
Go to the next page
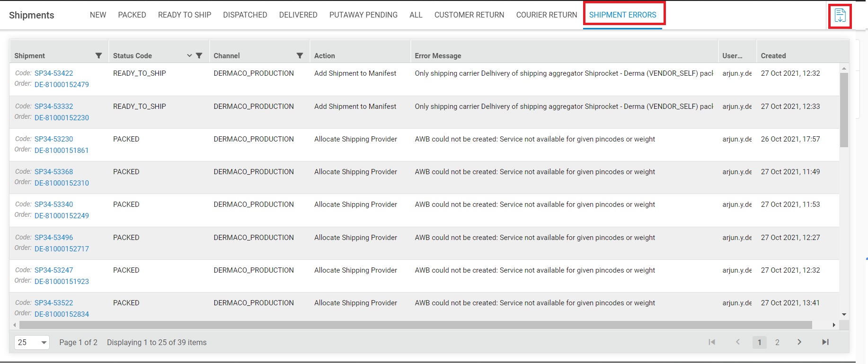pos(799,342)
